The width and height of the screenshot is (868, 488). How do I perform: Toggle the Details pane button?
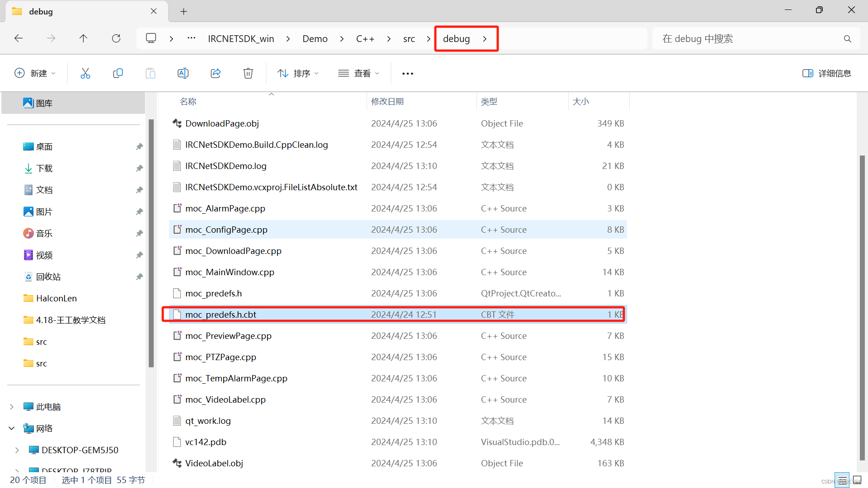click(x=826, y=73)
